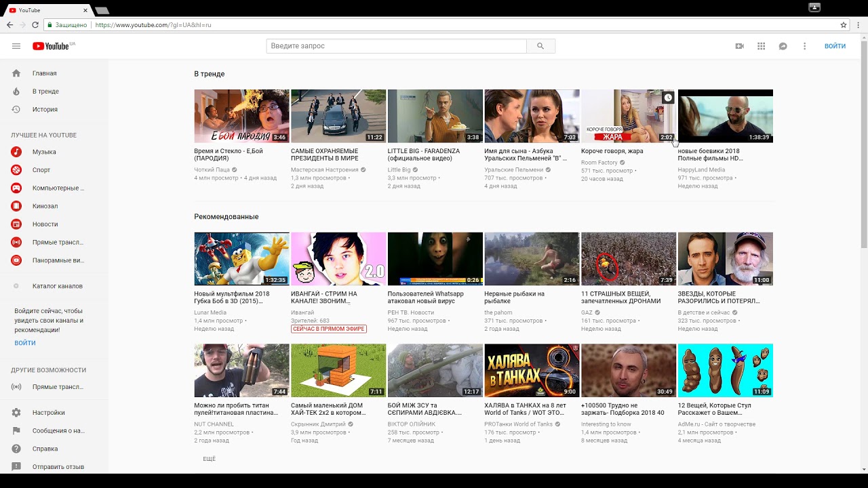Click the ВОЙТИ button in header
The width and height of the screenshot is (868, 488).
[x=835, y=46]
